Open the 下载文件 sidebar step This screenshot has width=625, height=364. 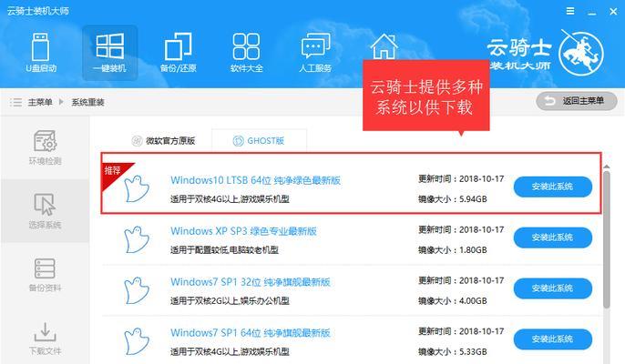pyautogui.click(x=45, y=339)
